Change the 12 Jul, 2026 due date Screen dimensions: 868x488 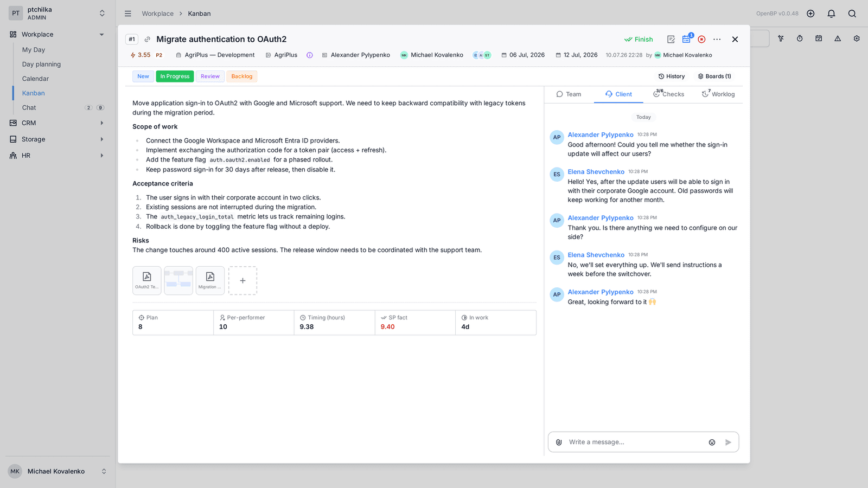577,55
